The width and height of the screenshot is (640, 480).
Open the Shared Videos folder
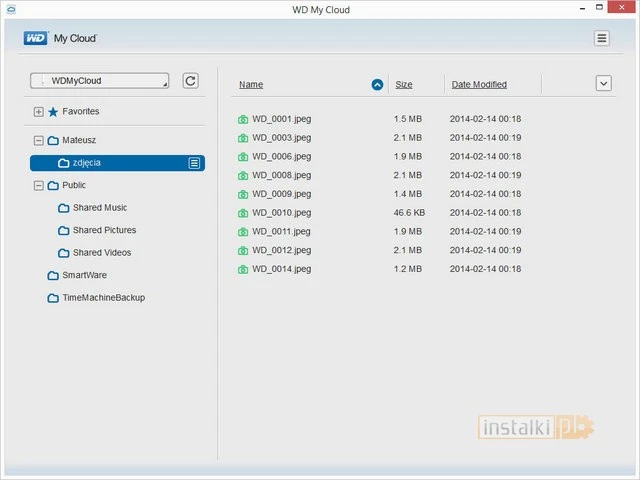point(102,253)
